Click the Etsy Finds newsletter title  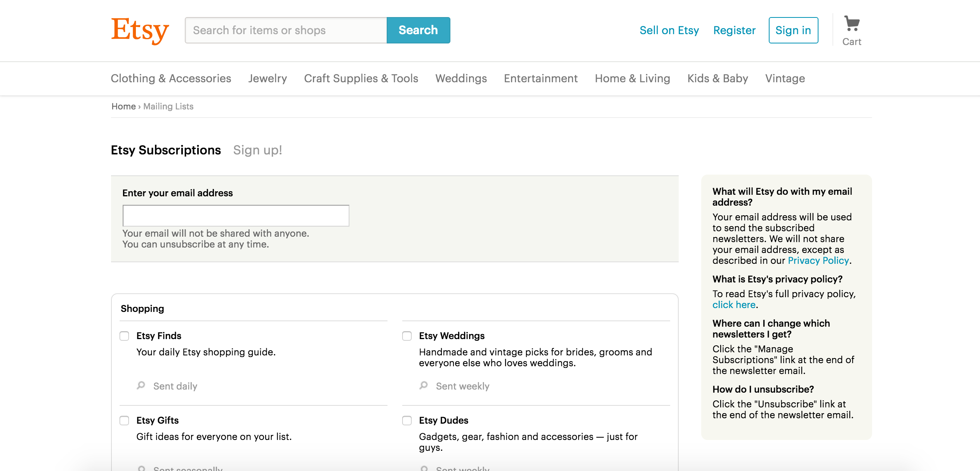click(159, 336)
